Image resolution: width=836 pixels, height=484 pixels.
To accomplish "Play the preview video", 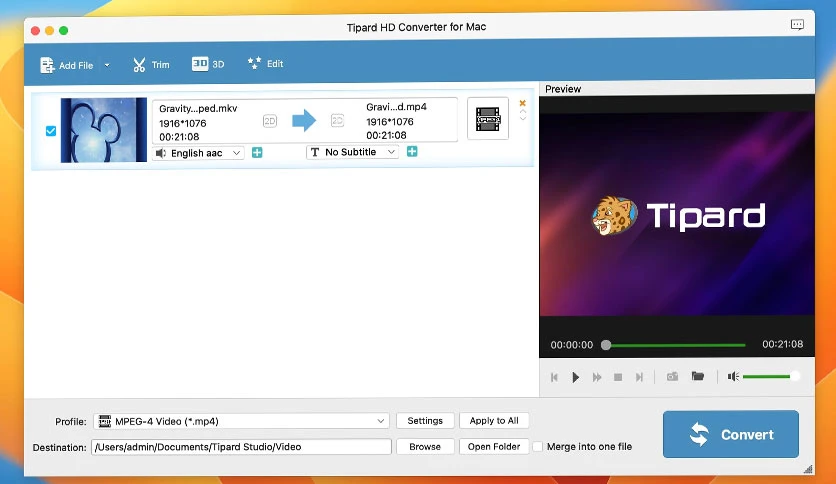I will (x=575, y=377).
